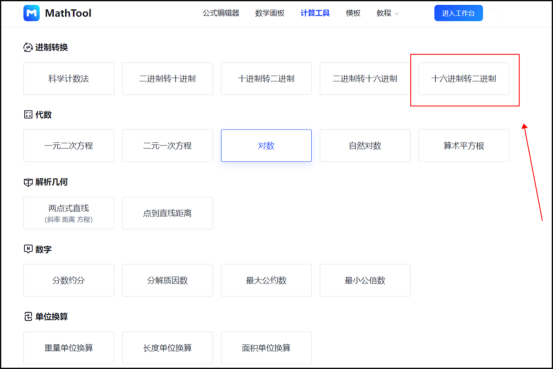This screenshot has height=369, width=554.
Task: Open the 十进制转二进制 converter
Action: coord(266,78)
